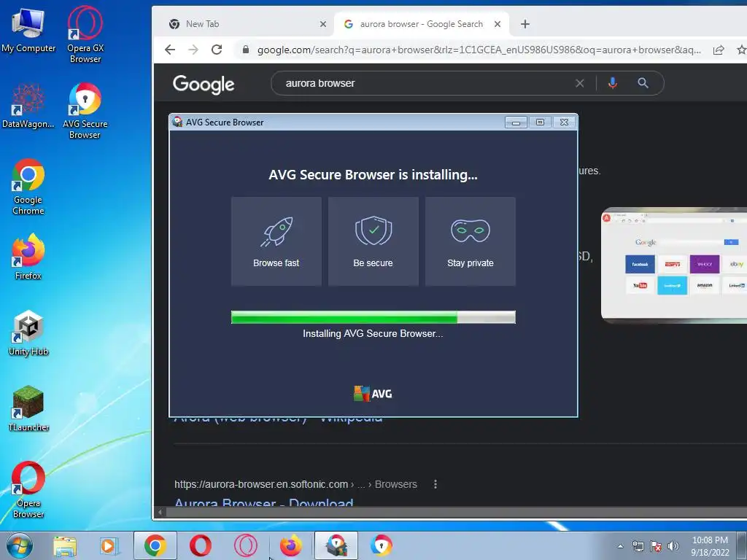
Task: Reload the Google search page
Action: (217, 50)
